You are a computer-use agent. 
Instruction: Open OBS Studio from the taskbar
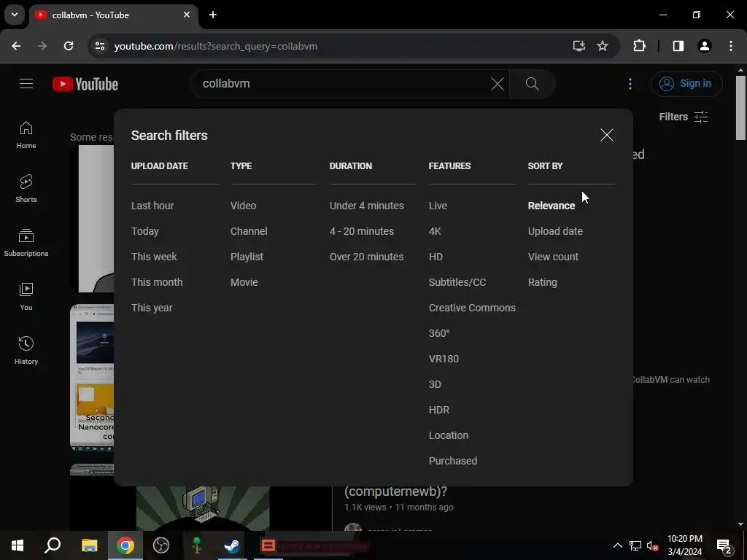(161, 545)
